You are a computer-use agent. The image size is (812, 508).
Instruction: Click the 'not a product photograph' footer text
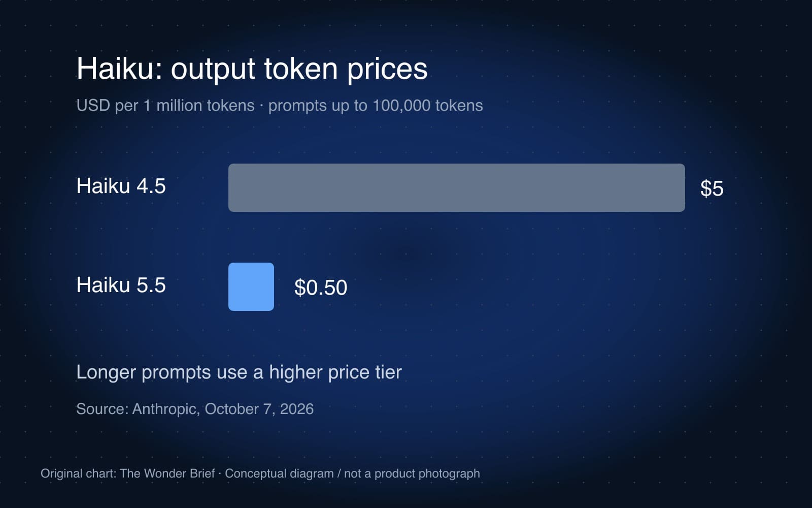click(412, 473)
